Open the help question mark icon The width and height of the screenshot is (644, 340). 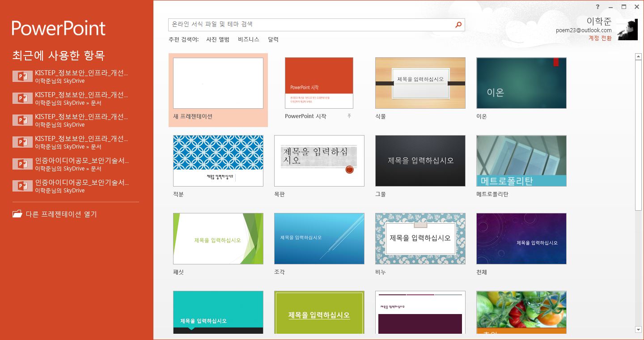coord(597,7)
